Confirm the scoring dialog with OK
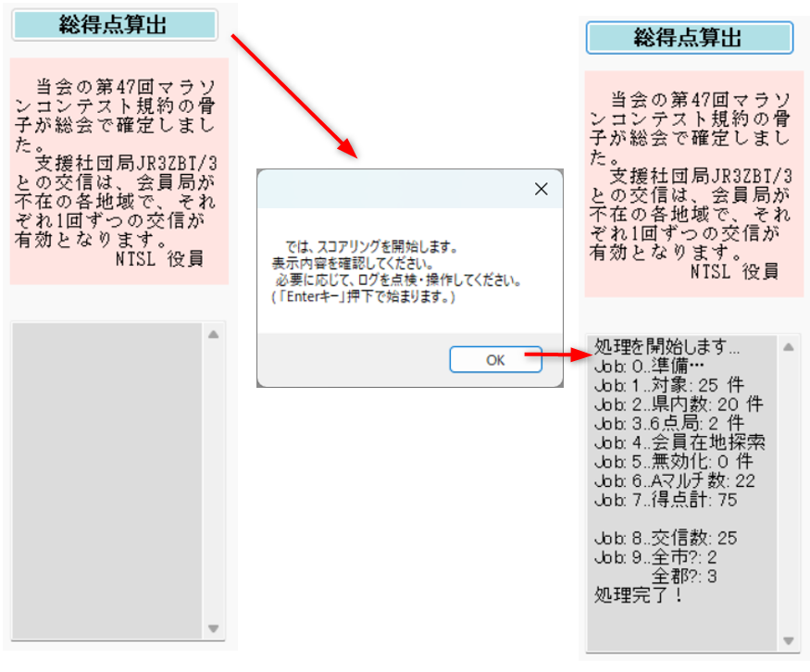The width and height of the screenshot is (810, 672). (495, 360)
